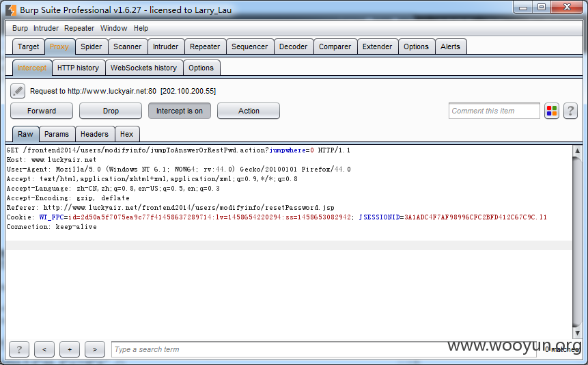Click the Accept: text/html header line
Viewport: 588px width, 365px height.
point(152,179)
